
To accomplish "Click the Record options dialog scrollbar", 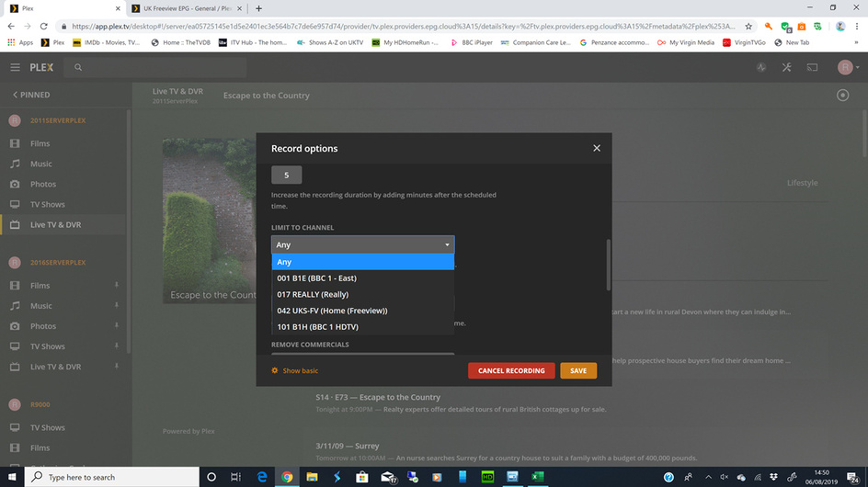I will [x=609, y=265].
